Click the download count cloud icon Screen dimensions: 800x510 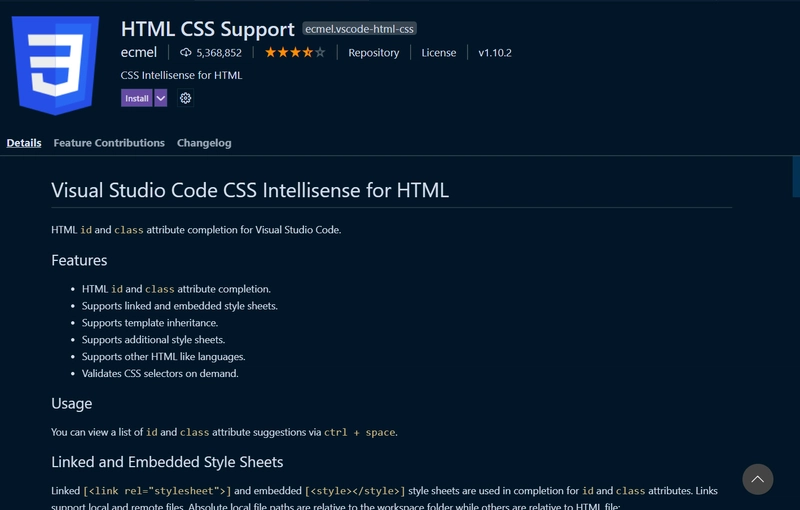tap(186, 53)
